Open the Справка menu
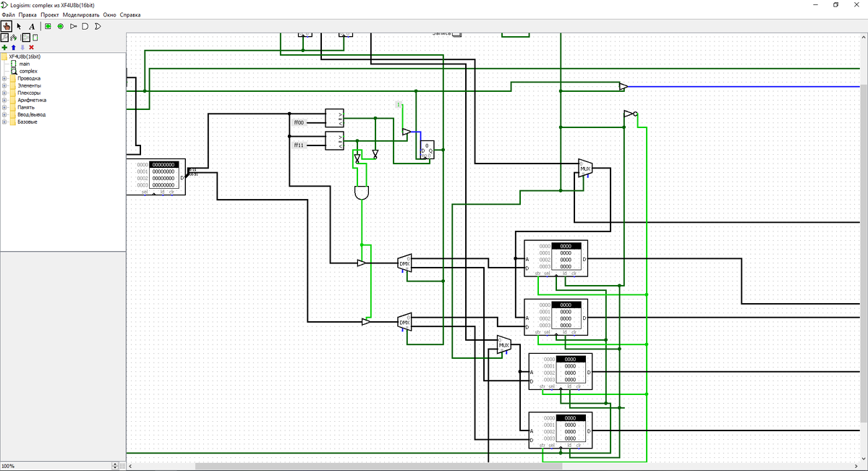 (130, 14)
